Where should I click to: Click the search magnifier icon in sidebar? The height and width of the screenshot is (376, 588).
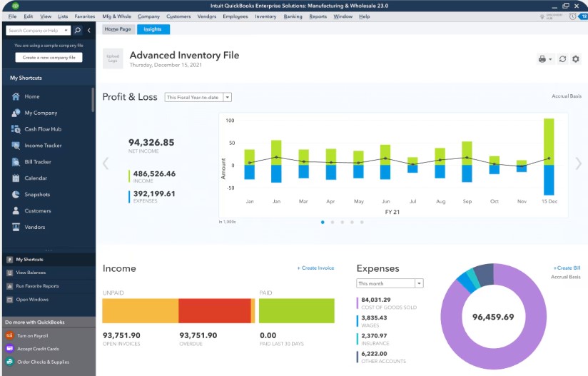78,31
